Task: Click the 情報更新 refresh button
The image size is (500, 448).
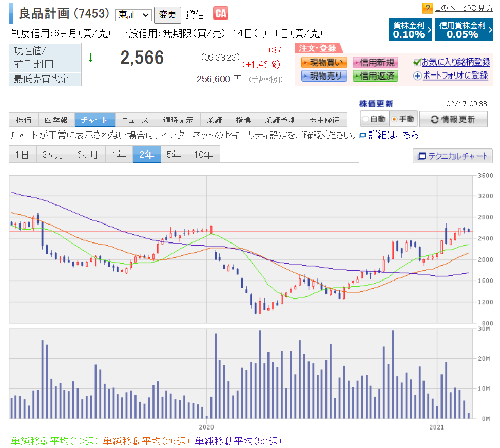Action: point(453,119)
